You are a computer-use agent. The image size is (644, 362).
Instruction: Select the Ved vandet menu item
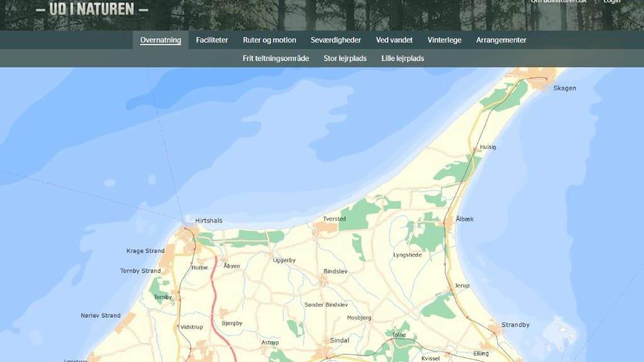394,40
